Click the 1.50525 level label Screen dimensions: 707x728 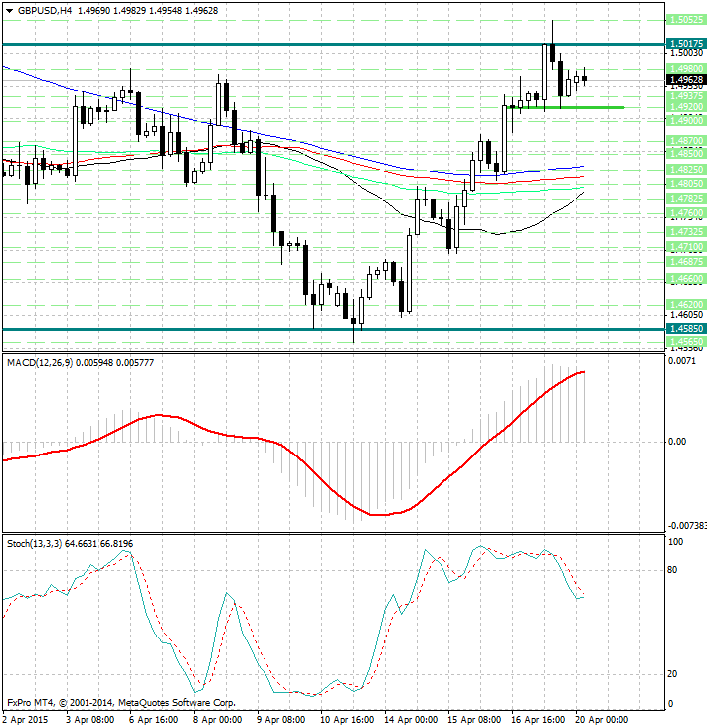coord(686,20)
